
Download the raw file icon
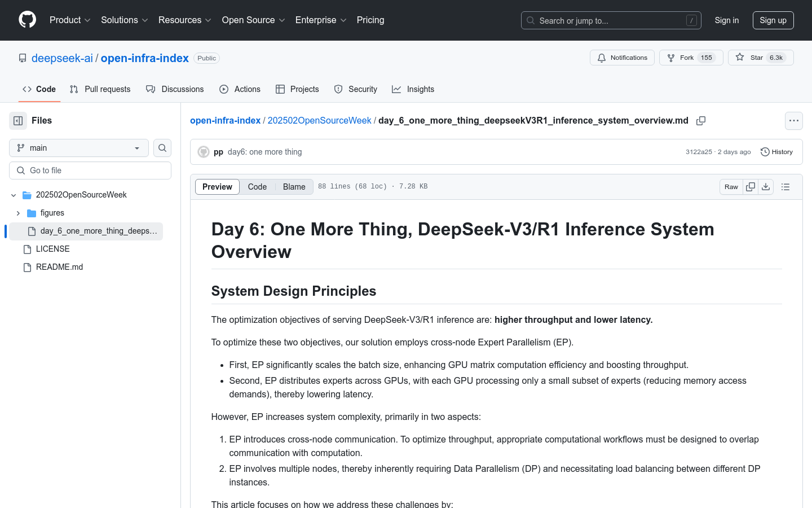tap(766, 187)
